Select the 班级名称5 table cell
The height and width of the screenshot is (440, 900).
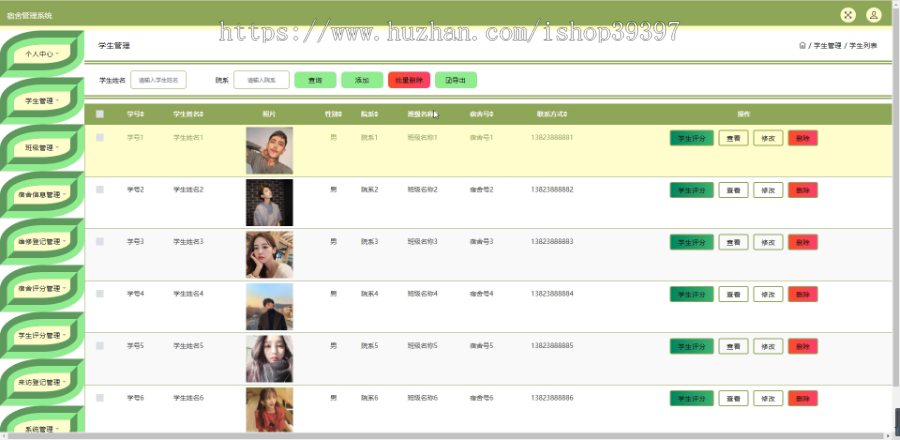(x=422, y=346)
